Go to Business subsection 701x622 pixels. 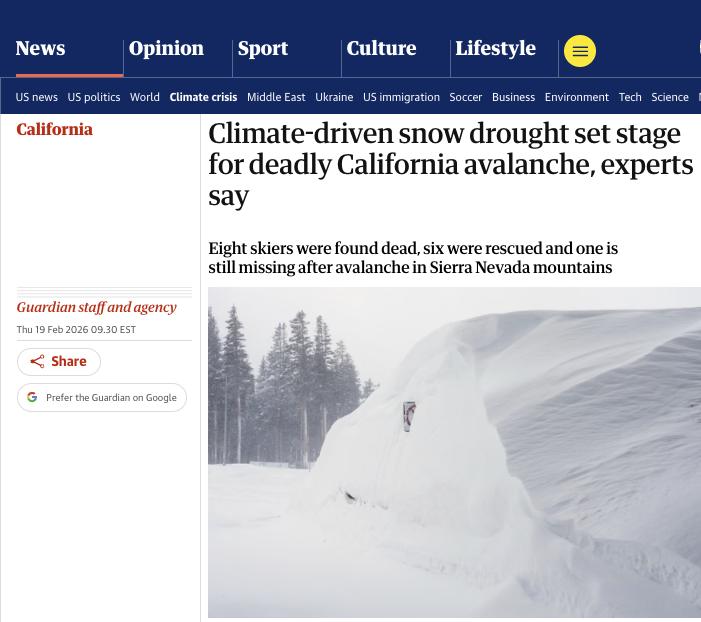[x=514, y=97]
